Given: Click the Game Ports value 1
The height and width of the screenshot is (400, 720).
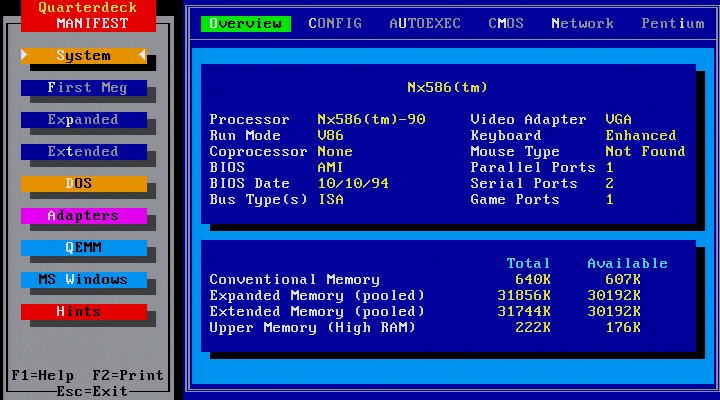Looking at the screenshot, I should coord(609,200).
